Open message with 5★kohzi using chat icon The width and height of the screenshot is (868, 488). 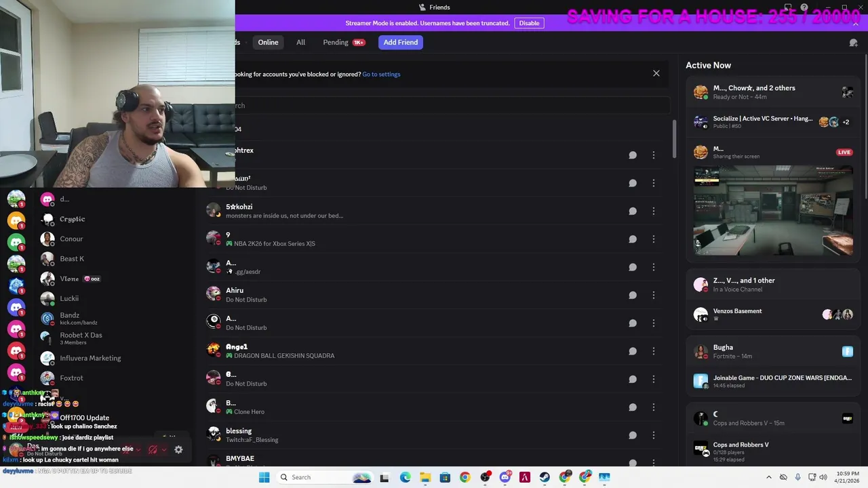pos(633,211)
